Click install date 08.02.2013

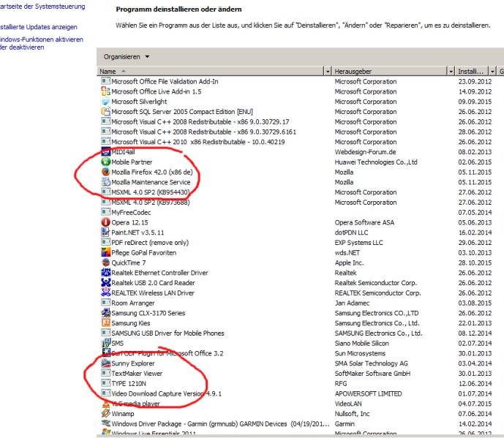coord(475,151)
